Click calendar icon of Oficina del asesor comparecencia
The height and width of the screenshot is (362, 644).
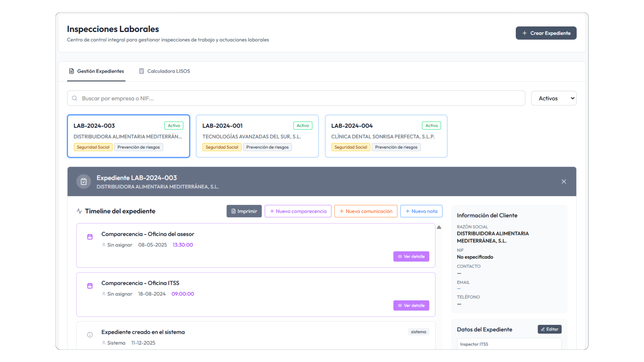[x=90, y=237]
